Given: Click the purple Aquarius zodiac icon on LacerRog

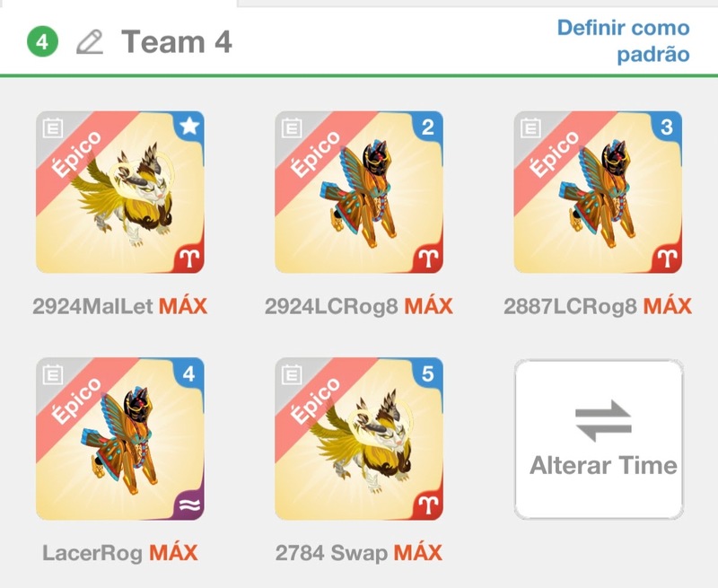Looking at the screenshot, I should pos(189,505).
